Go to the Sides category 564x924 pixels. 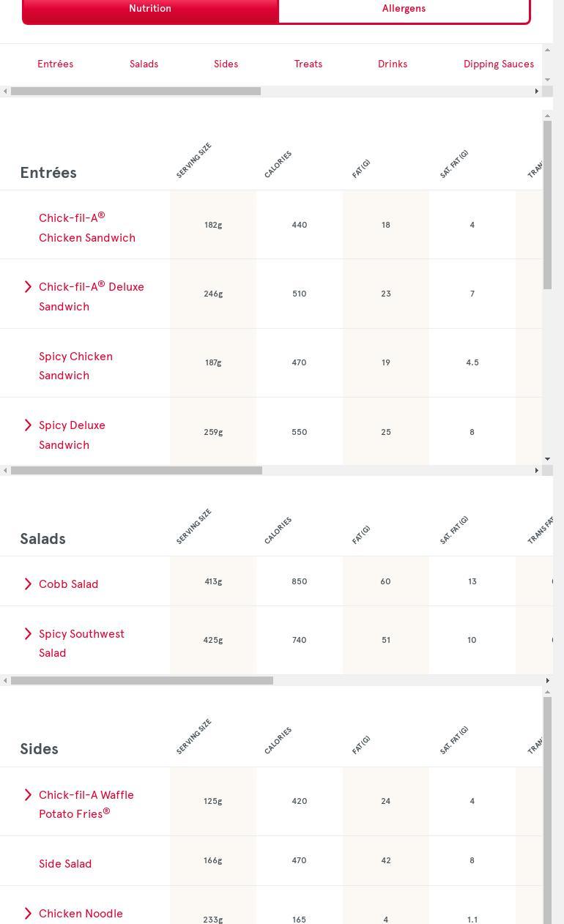click(x=226, y=64)
